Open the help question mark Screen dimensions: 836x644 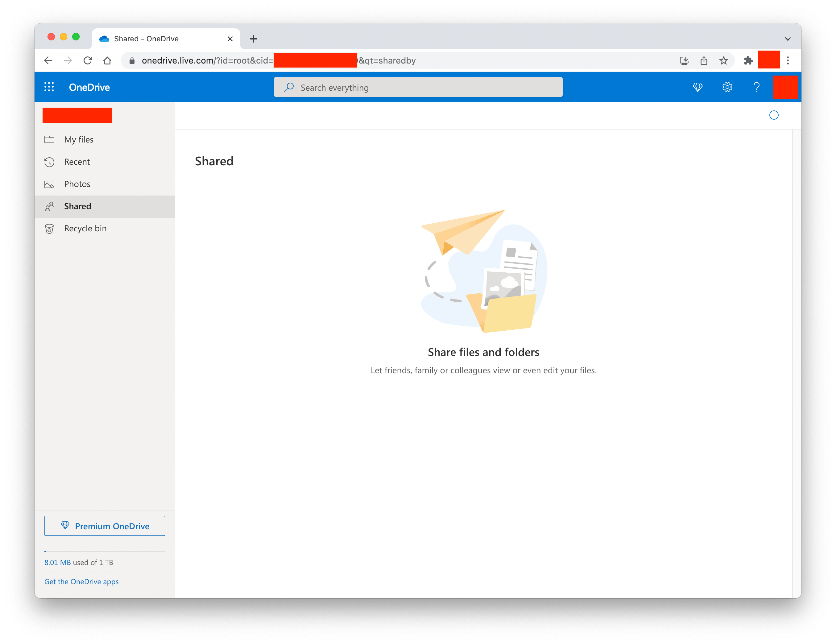coord(756,87)
